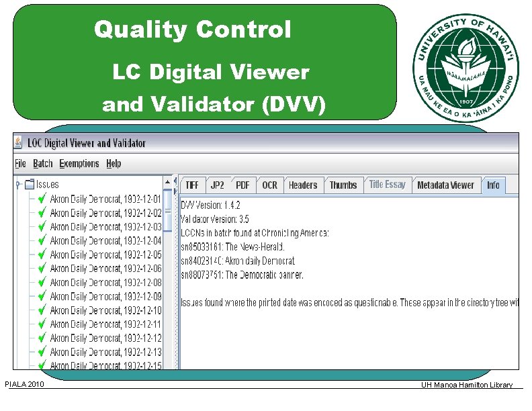Viewport: 532px width, 411px height.
Task: Open the Exemptions menu
Action: point(79,163)
